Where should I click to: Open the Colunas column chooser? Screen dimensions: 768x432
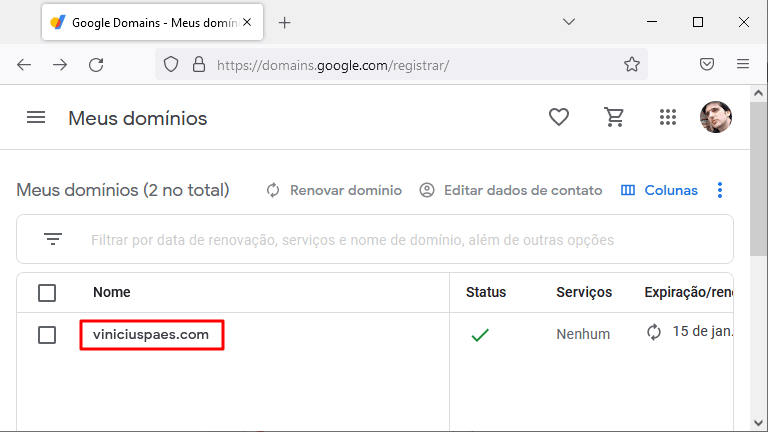pos(659,190)
